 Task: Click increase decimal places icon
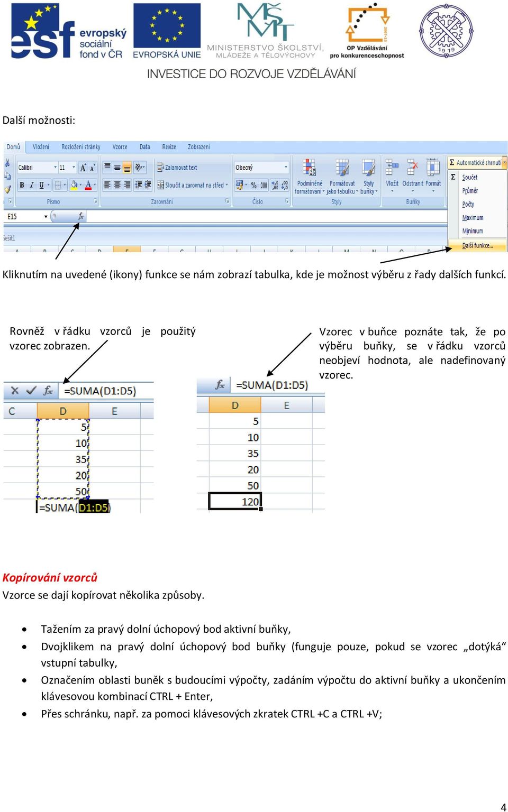click(275, 185)
